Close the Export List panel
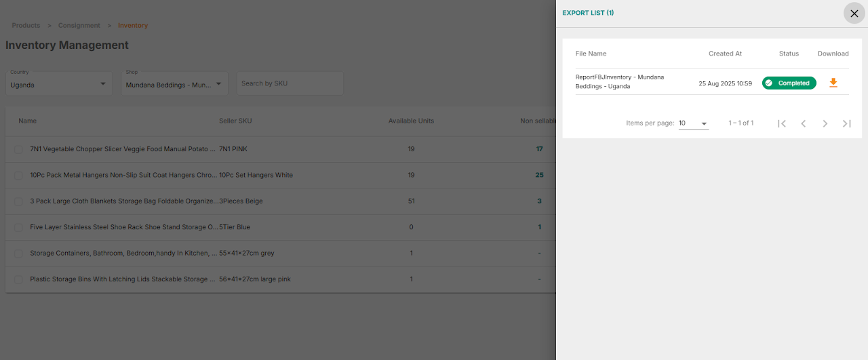This screenshot has width=868, height=360. (854, 13)
